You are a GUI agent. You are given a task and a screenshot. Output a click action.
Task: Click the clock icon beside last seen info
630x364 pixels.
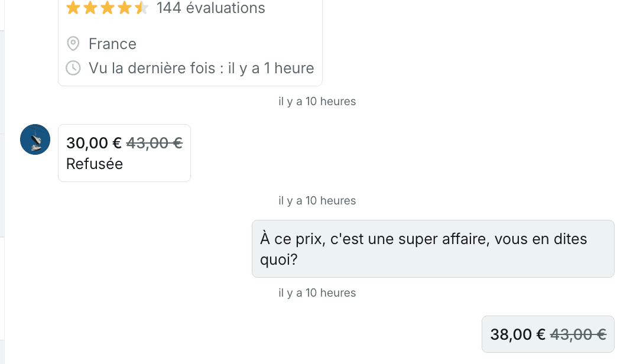(x=73, y=68)
